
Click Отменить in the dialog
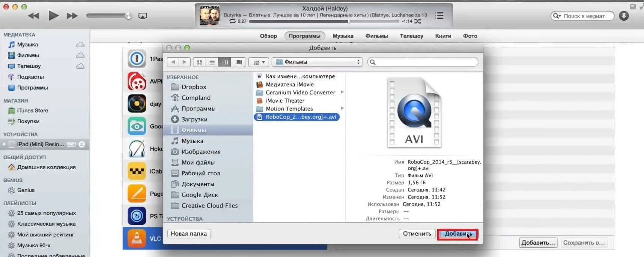pyautogui.click(x=417, y=234)
